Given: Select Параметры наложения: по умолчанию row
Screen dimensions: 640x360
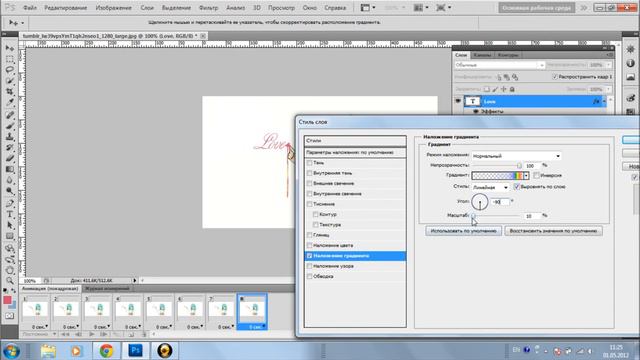Looking at the screenshot, I should point(355,152).
